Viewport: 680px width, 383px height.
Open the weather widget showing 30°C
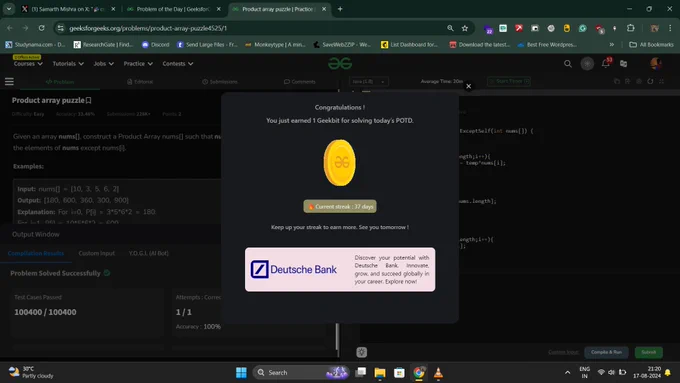pos(31,372)
